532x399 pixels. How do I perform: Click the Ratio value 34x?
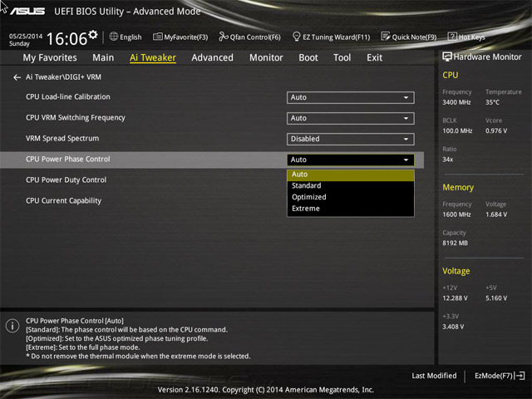tap(447, 159)
